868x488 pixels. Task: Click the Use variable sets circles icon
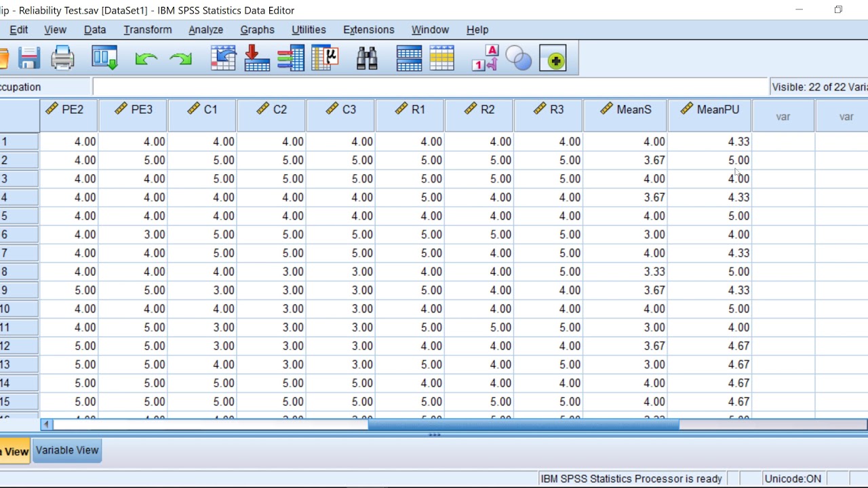click(x=519, y=59)
